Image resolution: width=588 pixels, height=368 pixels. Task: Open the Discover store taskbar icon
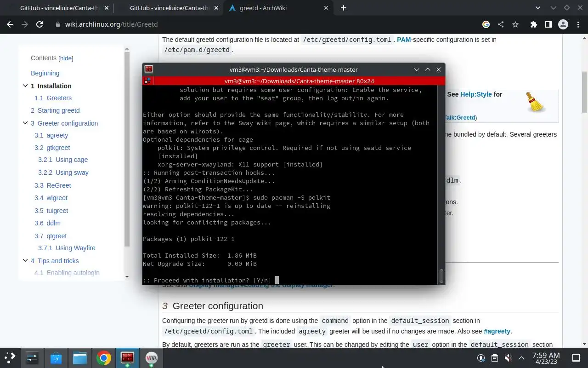[x=56, y=357]
